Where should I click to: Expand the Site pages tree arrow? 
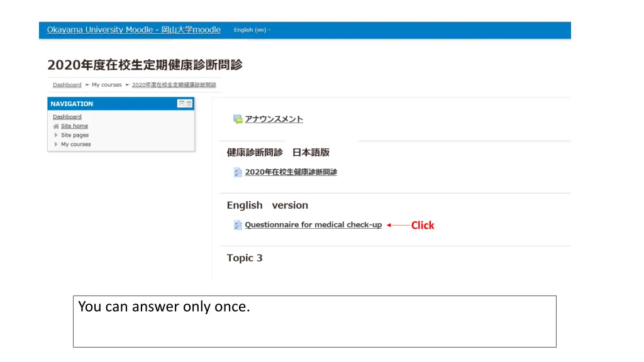pos(56,135)
